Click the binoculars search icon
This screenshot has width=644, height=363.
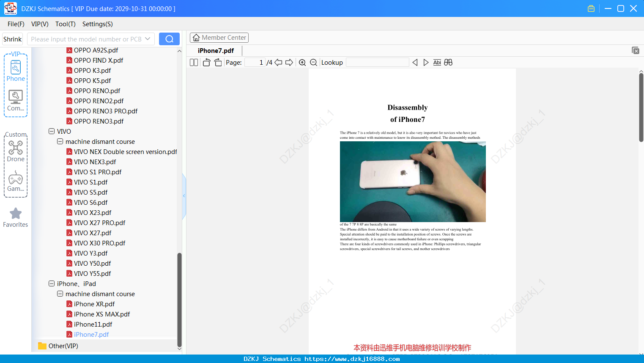448,62
